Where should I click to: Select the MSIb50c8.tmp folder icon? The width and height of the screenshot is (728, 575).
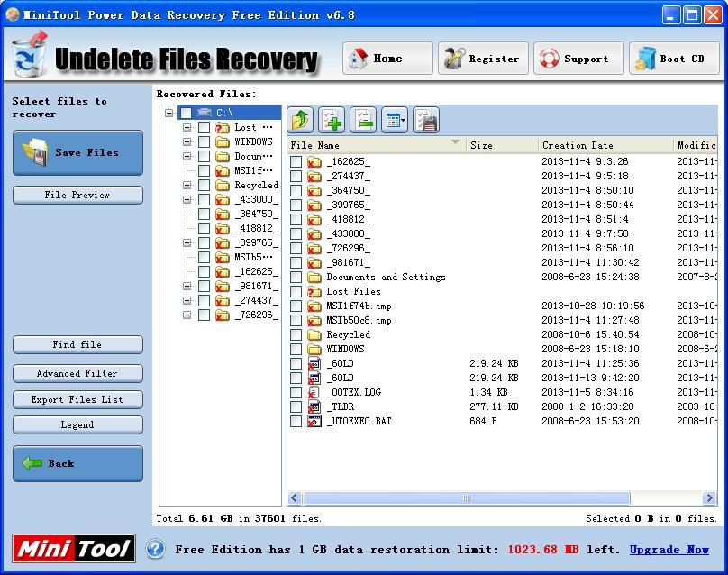[314, 321]
